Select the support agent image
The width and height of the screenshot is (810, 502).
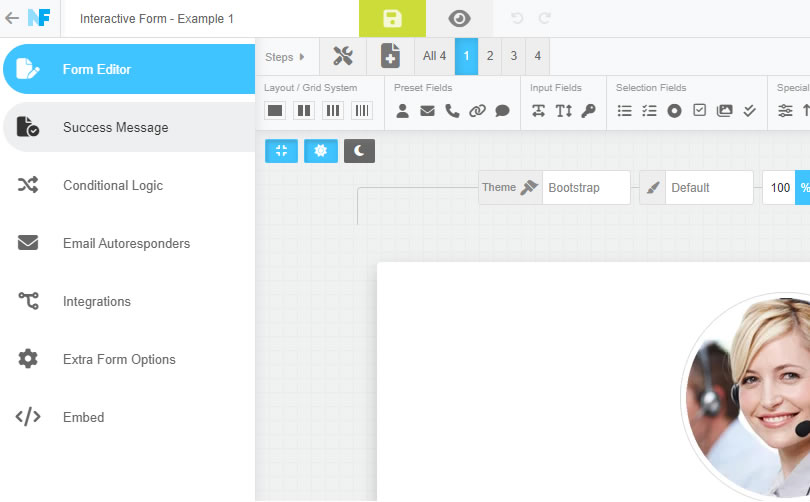745,397
